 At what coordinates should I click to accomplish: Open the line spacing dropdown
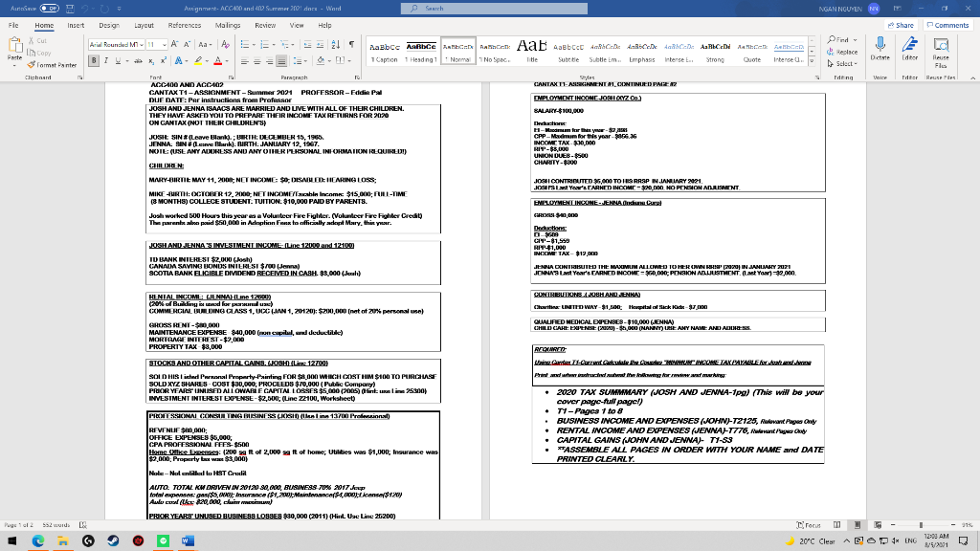pos(300,60)
